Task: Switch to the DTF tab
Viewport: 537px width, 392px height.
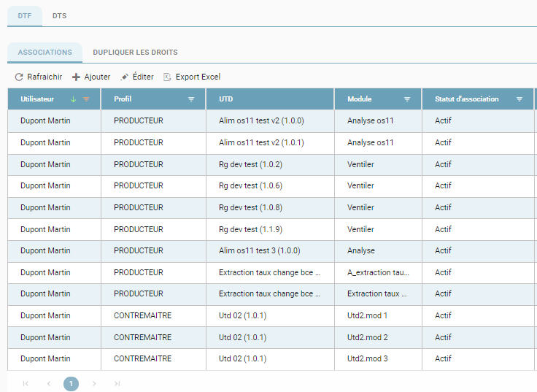Action: coord(25,16)
